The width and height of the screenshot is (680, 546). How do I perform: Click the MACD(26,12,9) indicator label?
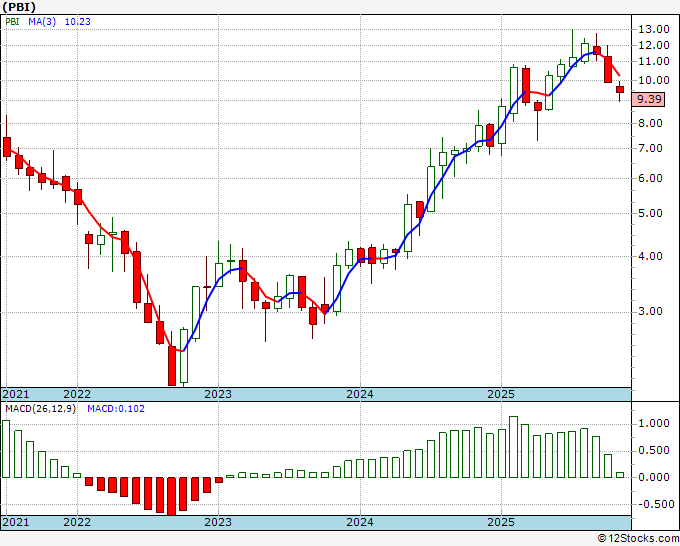pyautogui.click(x=40, y=409)
